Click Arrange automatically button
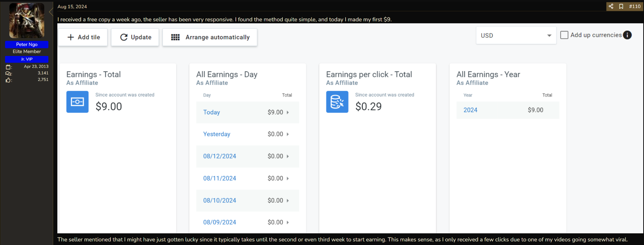 pos(210,37)
